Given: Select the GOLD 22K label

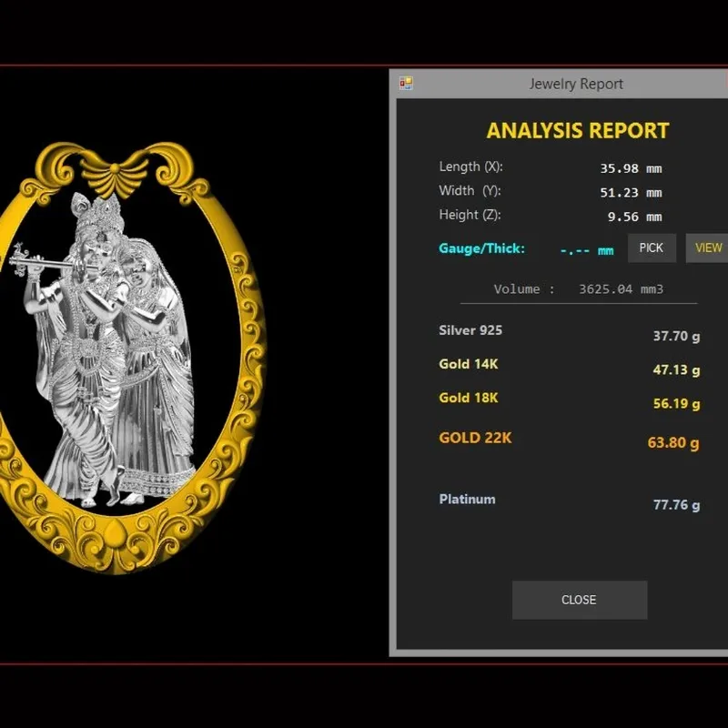Looking at the screenshot, I should pos(475,438).
